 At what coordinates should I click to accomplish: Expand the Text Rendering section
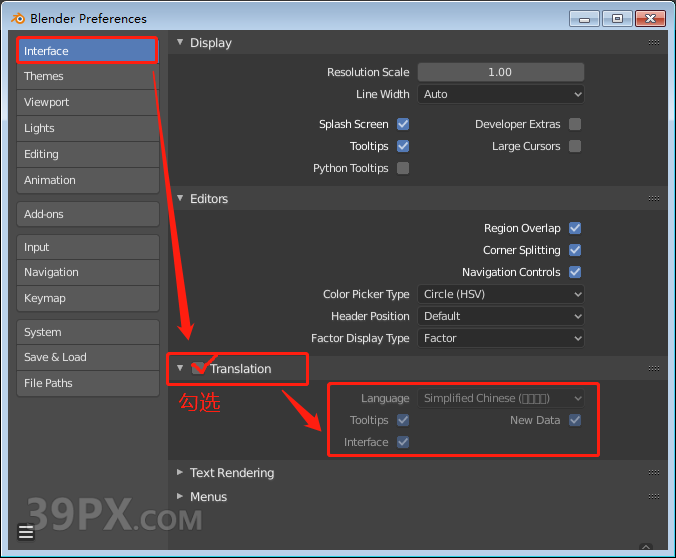[x=231, y=473]
